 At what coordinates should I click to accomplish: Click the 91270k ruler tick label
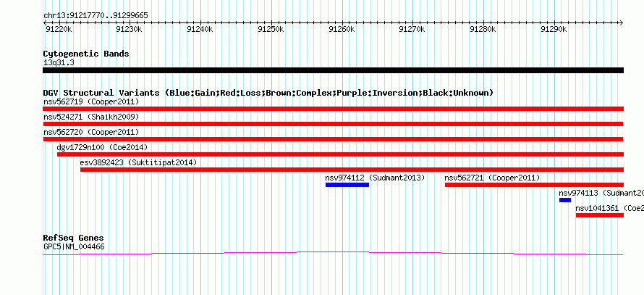(x=412, y=29)
